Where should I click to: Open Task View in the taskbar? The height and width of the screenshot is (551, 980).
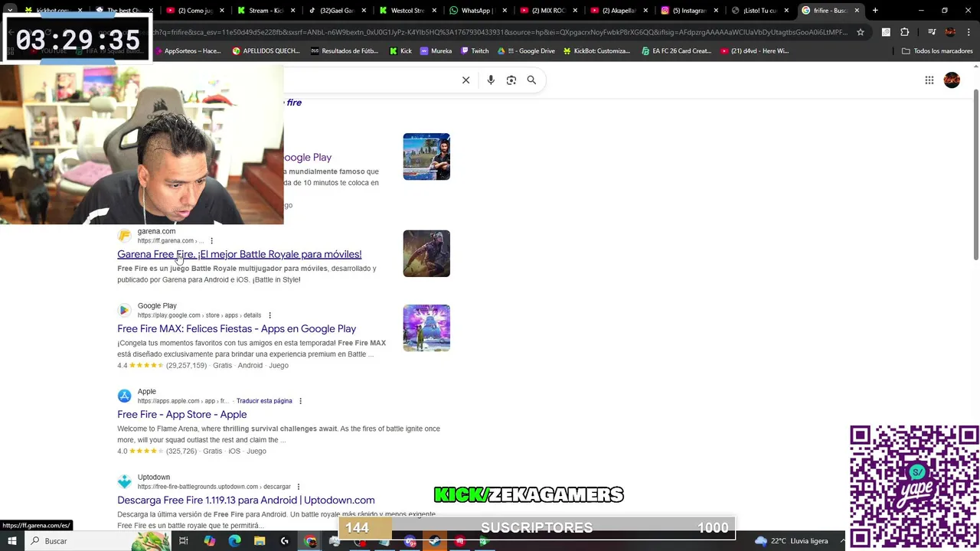tap(184, 541)
